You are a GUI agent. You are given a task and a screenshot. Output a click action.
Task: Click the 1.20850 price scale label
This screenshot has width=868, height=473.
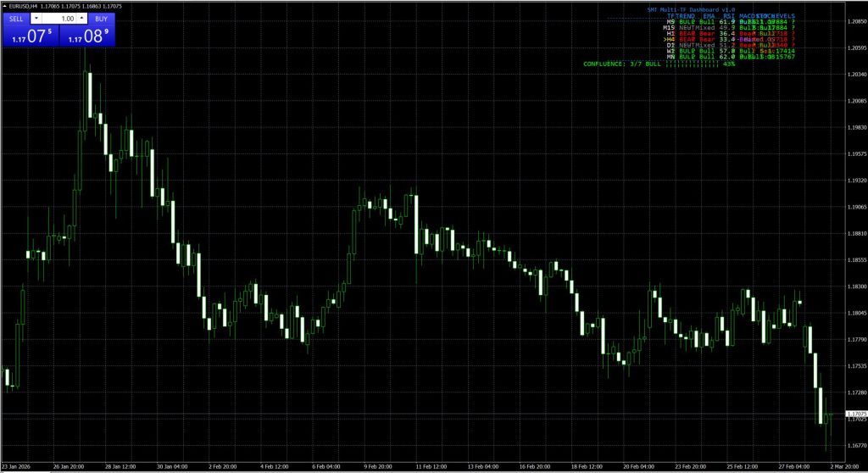pyautogui.click(x=856, y=21)
